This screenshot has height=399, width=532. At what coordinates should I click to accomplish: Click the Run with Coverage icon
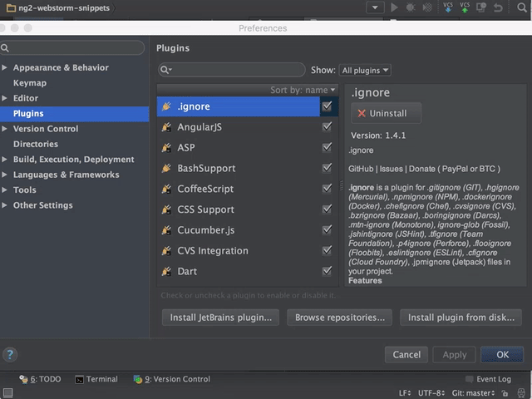pos(427,7)
